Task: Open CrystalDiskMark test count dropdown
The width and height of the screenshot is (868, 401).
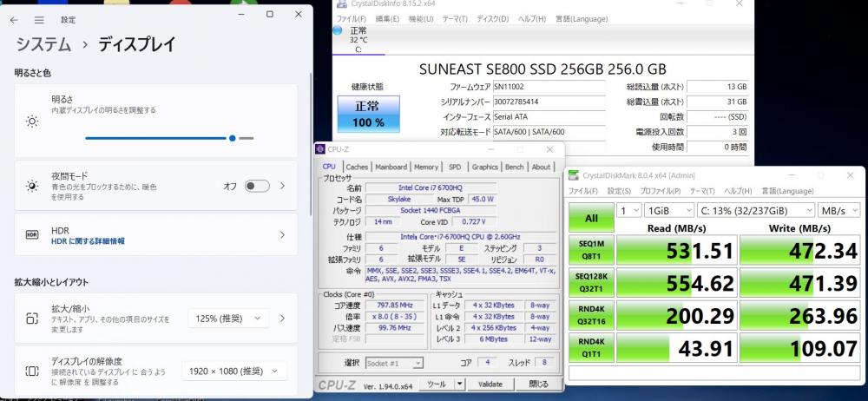Action: (628, 211)
